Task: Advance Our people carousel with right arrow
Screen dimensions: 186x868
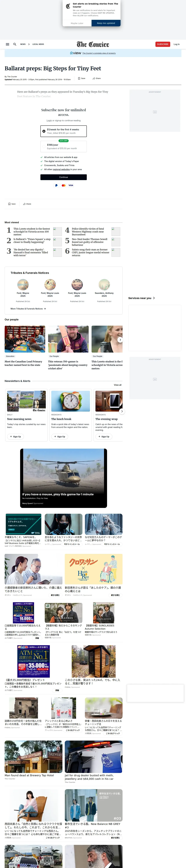Action: (120, 340)
